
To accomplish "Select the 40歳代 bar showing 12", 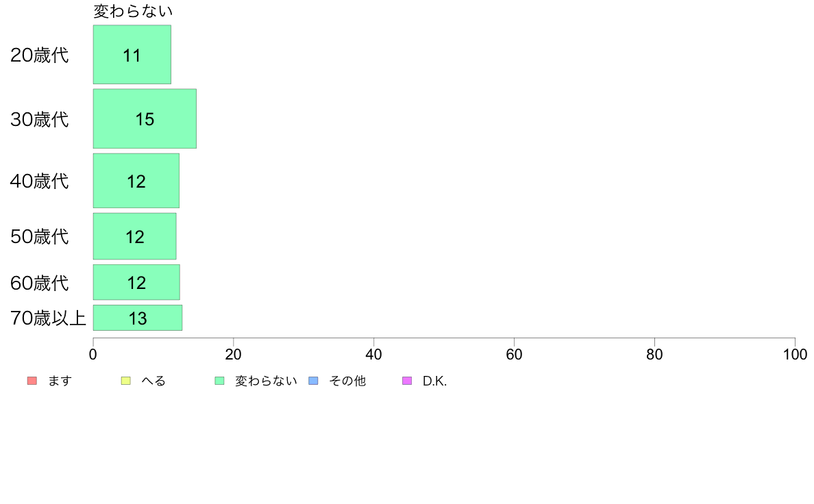I will (136, 181).
